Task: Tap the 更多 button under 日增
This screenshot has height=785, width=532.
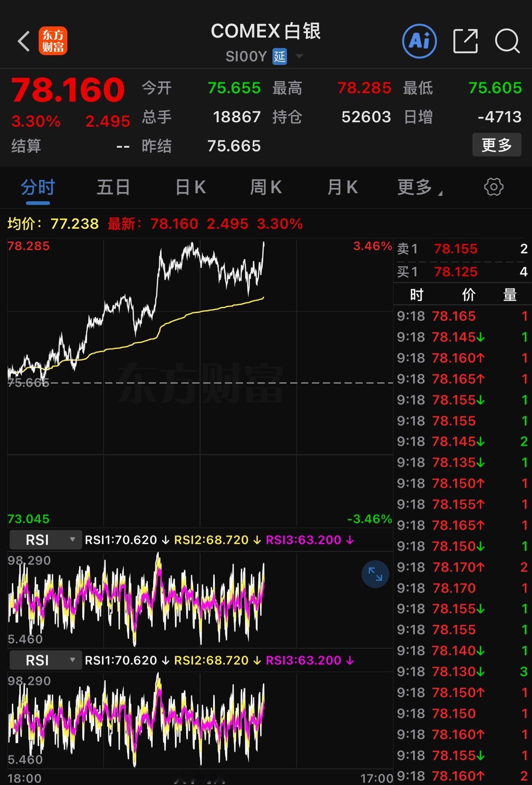Action: click(x=497, y=145)
